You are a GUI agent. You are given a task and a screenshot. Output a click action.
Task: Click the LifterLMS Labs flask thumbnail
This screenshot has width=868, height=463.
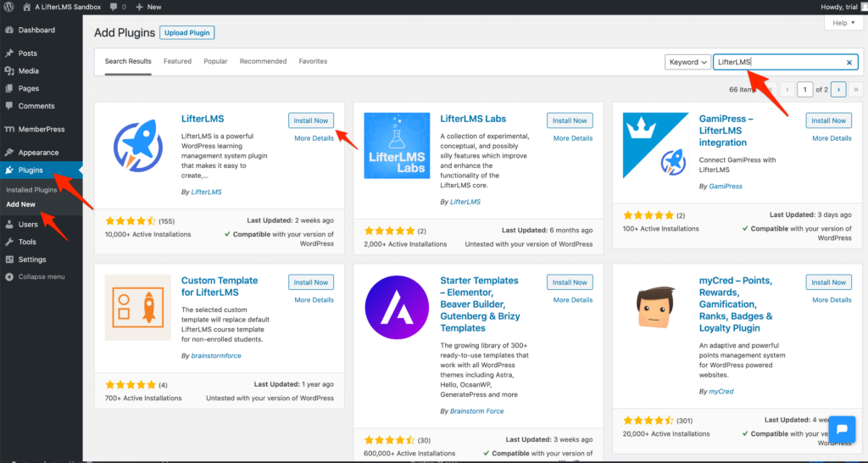tap(397, 146)
